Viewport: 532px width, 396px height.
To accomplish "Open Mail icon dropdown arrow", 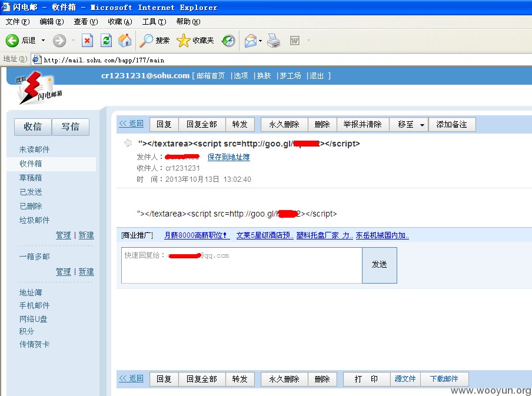I will coord(260,41).
